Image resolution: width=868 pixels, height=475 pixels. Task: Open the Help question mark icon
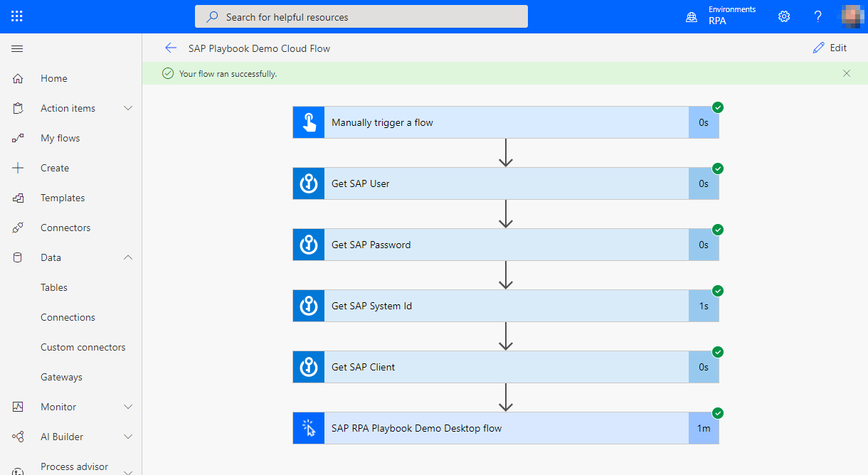[x=818, y=16]
